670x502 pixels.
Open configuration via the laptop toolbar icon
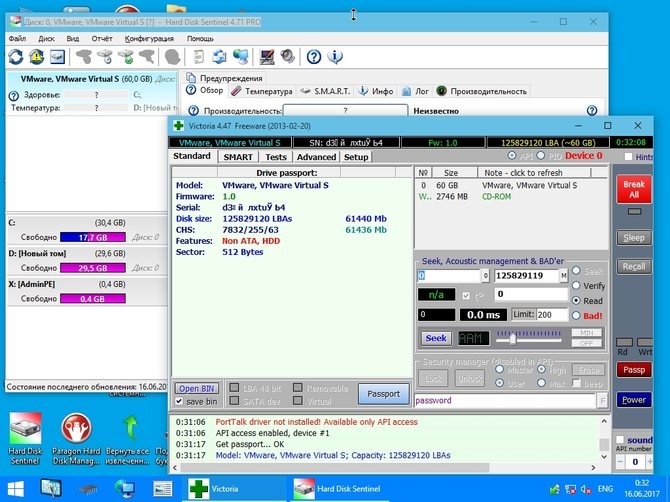pos(267,57)
